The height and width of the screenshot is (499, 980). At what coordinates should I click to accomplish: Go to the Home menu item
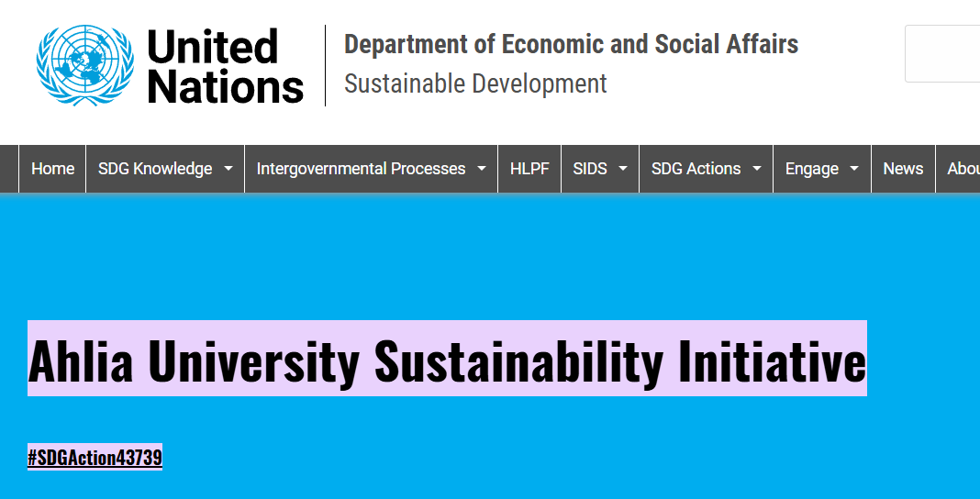click(x=52, y=169)
